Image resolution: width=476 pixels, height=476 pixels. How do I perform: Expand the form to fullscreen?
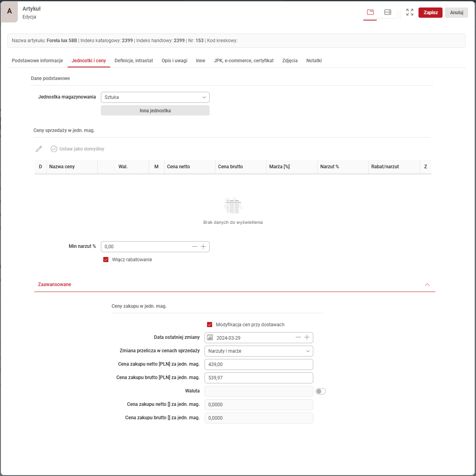(410, 12)
